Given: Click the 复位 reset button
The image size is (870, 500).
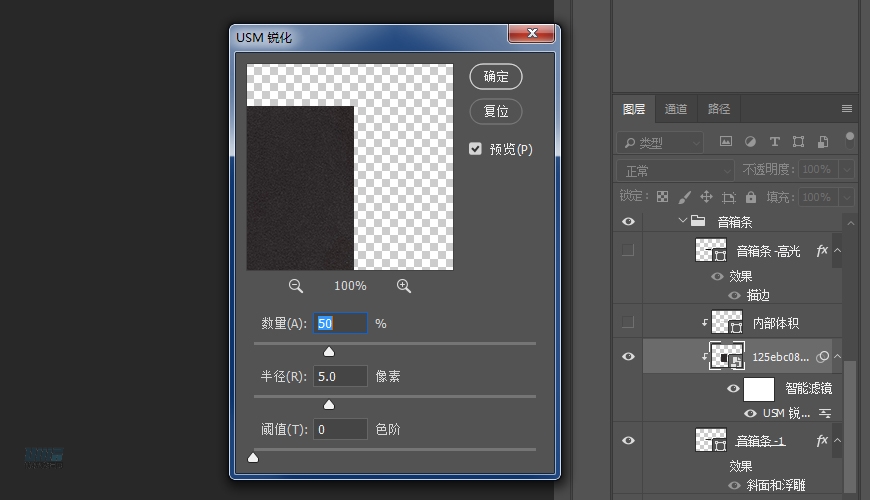Looking at the screenshot, I should click(x=496, y=111).
